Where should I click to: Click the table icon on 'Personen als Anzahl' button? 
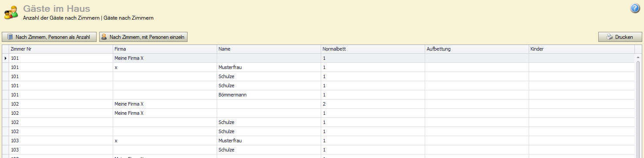(x=10, y=37)
